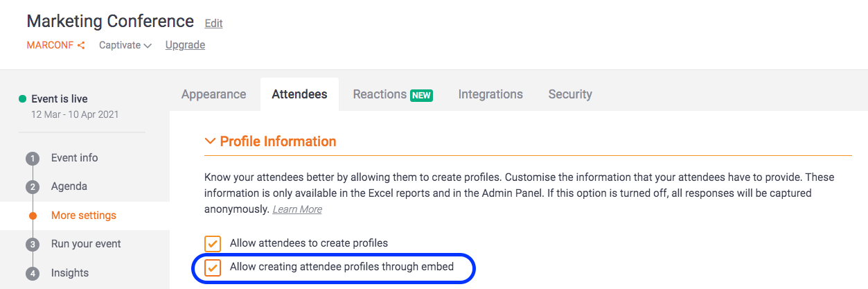Toggle Allow creating attendee profiles through embed

pos(213,268)
